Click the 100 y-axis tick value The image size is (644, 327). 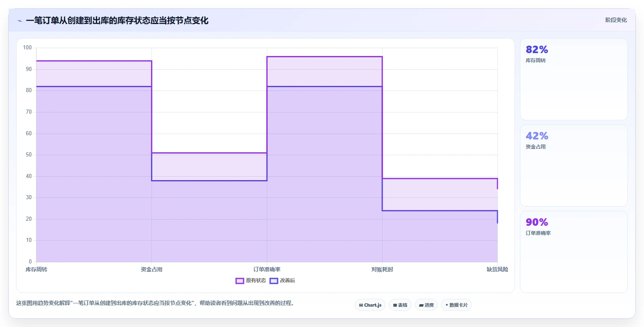[x=27, y=48]
